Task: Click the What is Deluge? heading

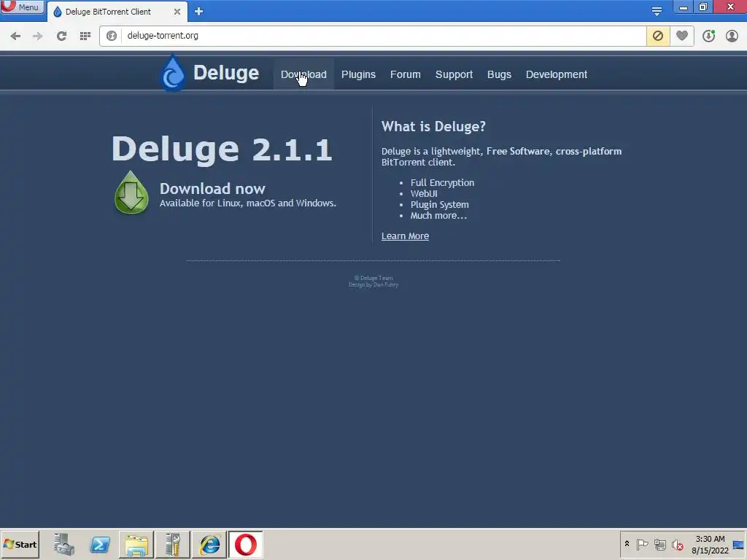Action: [x=433, y=126]
